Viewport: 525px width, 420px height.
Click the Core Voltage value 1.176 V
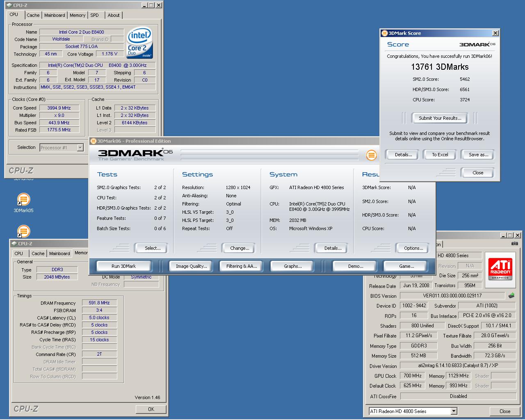(110, 54)
